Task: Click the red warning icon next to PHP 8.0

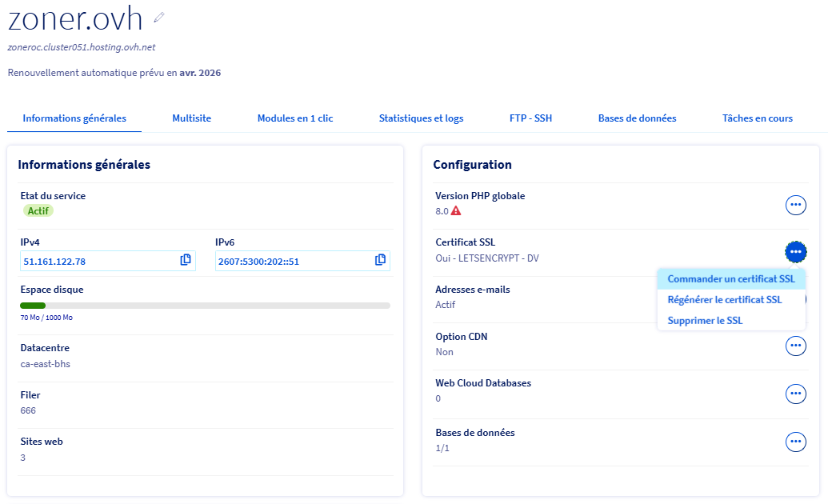Action: click(456, 210)
